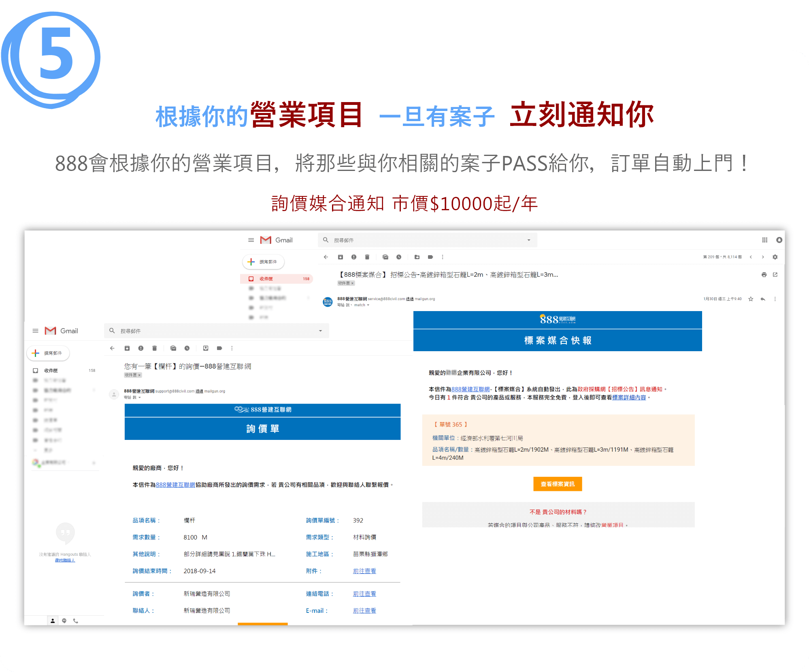Open message options beside reply arrow
809x672 pixels.
tap(775, 299)
